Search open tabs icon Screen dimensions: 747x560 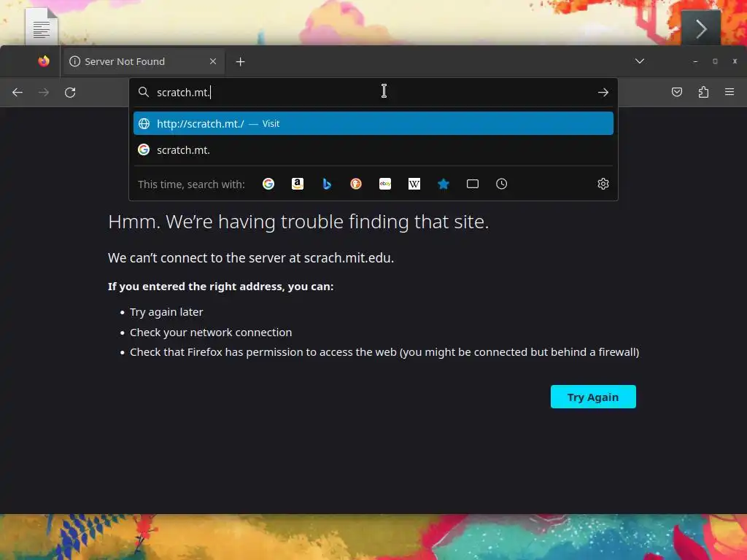473,184
